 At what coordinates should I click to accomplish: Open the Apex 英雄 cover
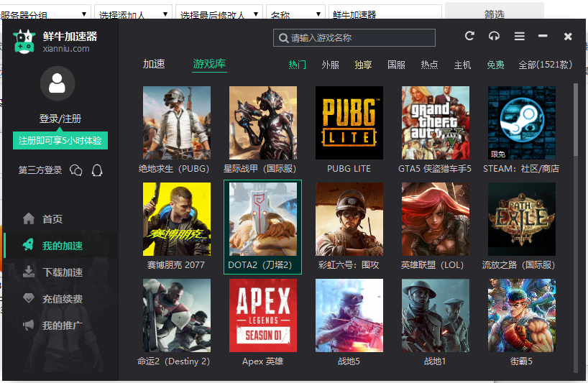[263, 315]
